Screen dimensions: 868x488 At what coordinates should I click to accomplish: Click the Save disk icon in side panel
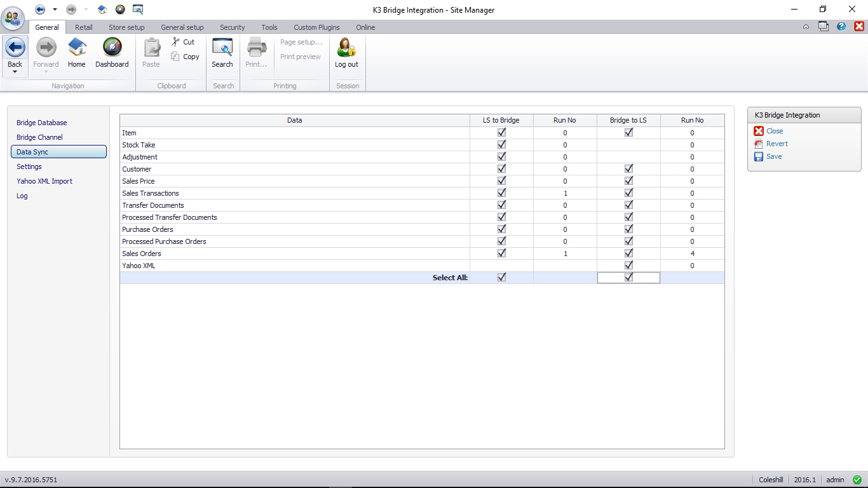coord(759,156)
